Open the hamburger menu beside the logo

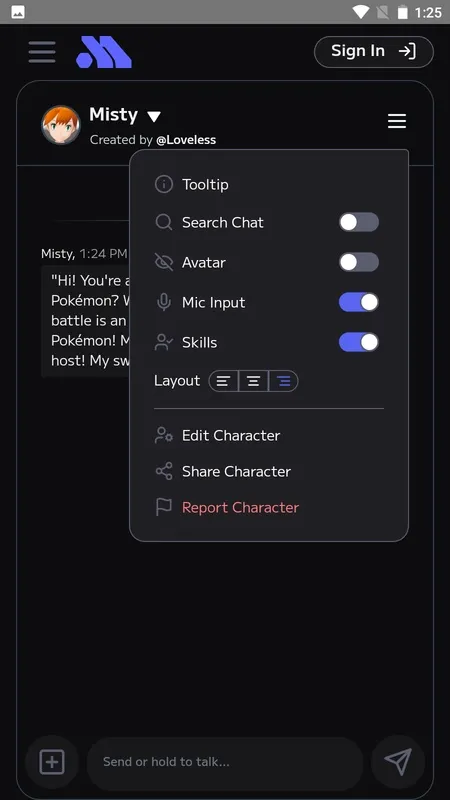tap(42, 52)
